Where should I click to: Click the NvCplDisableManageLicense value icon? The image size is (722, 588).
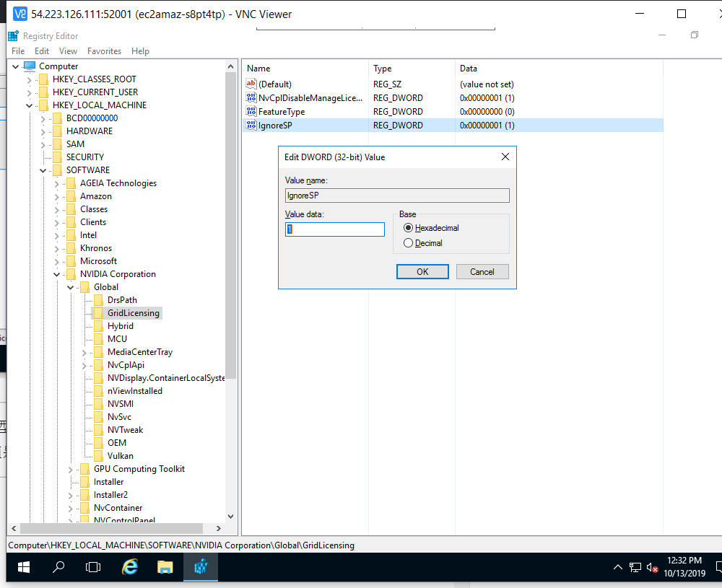click(x=251, y=98)
